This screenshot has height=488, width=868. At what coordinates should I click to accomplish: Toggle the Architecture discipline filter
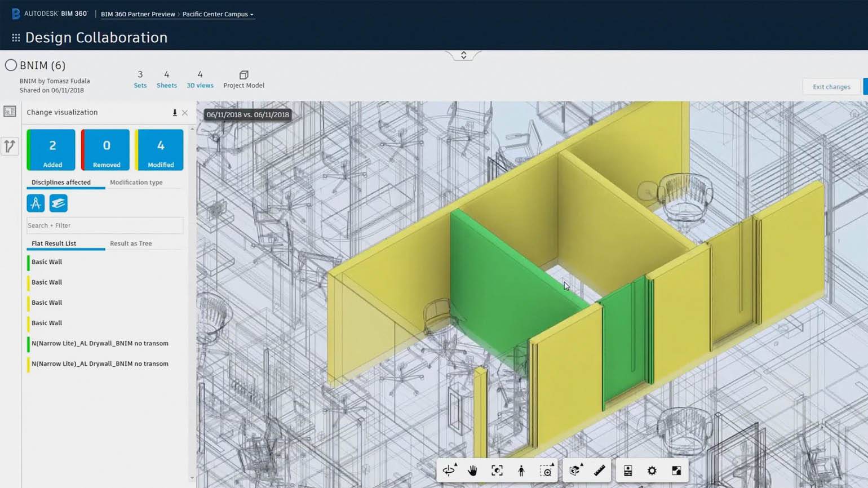point(36,203)
